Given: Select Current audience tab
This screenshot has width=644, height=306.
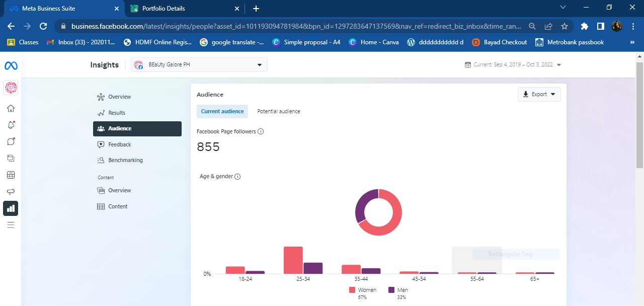Looking at the screenshot, I should point(222,111).
